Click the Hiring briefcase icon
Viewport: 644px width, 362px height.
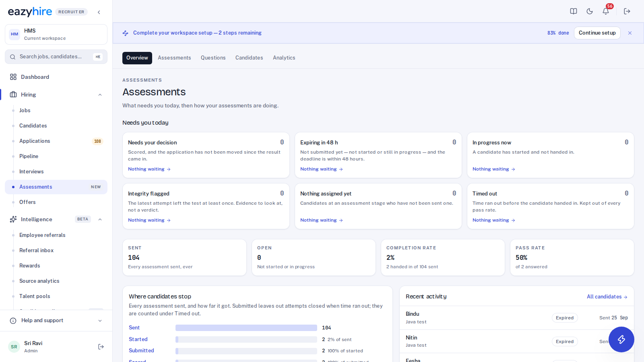coord(13,95)
